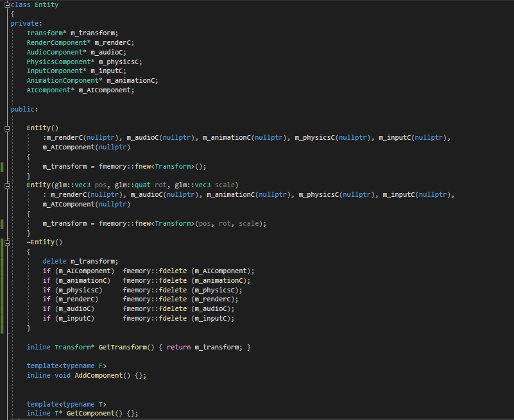
Task: Click the Entity name in "class Entity"
Action: (47, 4)
